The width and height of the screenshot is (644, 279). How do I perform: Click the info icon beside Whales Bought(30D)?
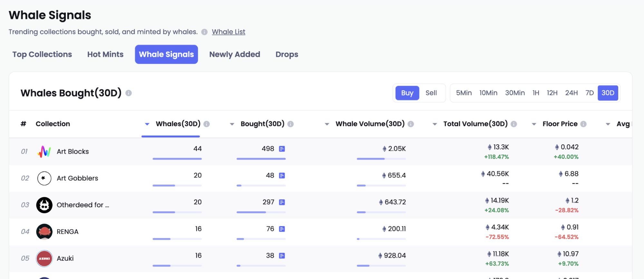[x=129, y=93]
